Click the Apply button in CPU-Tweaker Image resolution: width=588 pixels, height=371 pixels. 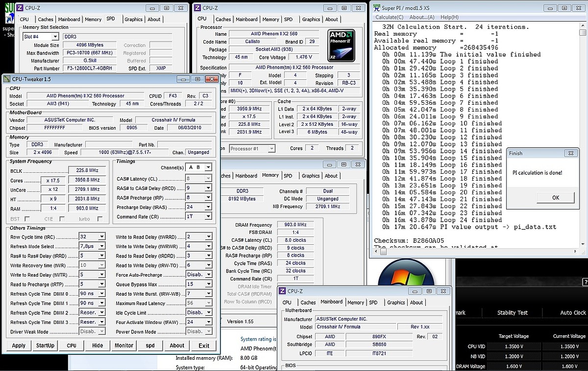19,346
